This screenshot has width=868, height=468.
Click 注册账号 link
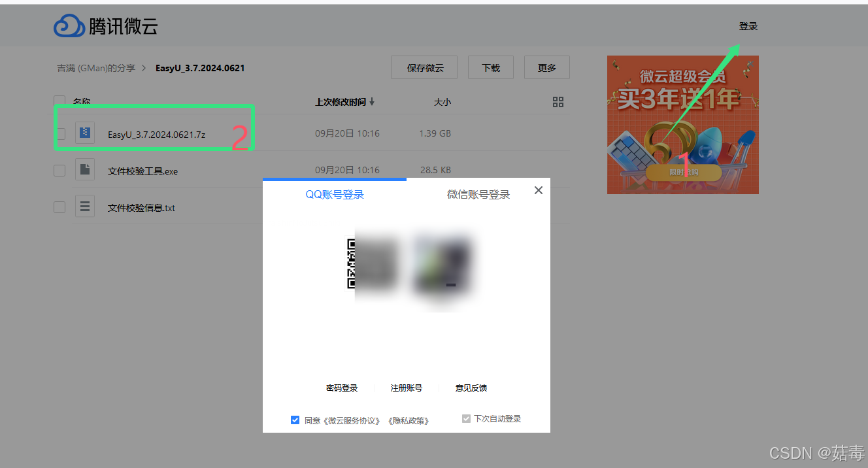pyautogui.click(x=407, y=388)
